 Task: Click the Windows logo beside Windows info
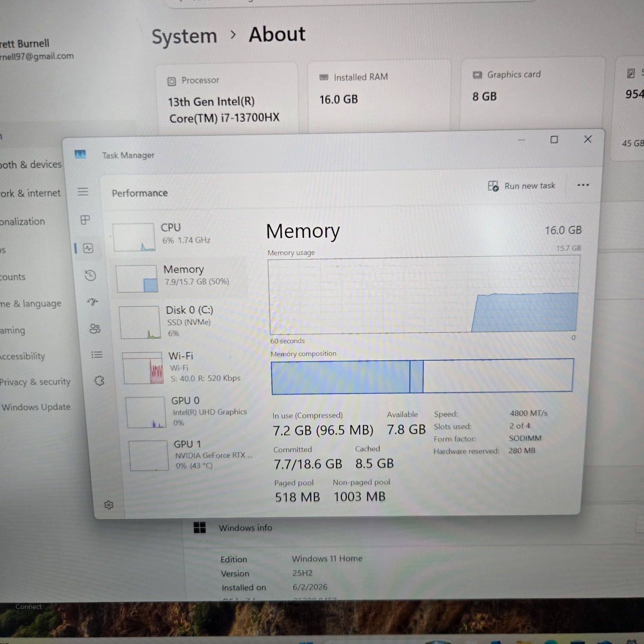tap(200, 528)
